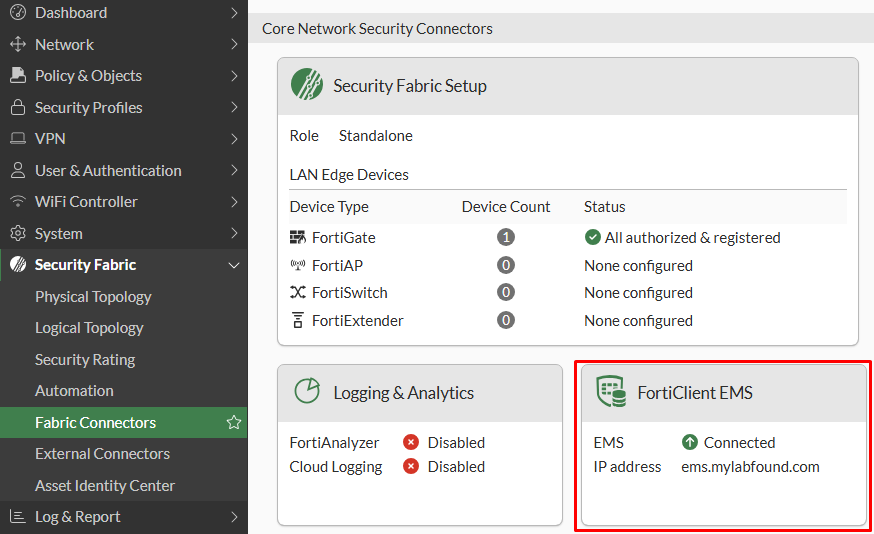Click All authorized & registered status text

tap(692, 238)
